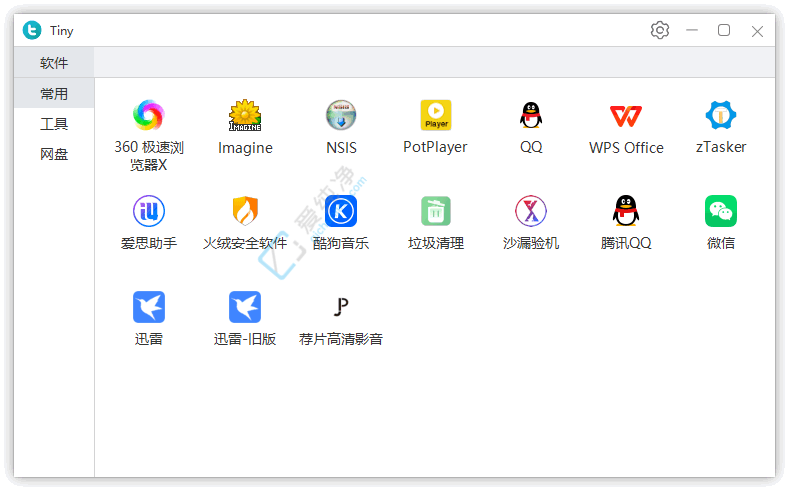
Task: Launch 微信 WeChat
Action: 721,211
